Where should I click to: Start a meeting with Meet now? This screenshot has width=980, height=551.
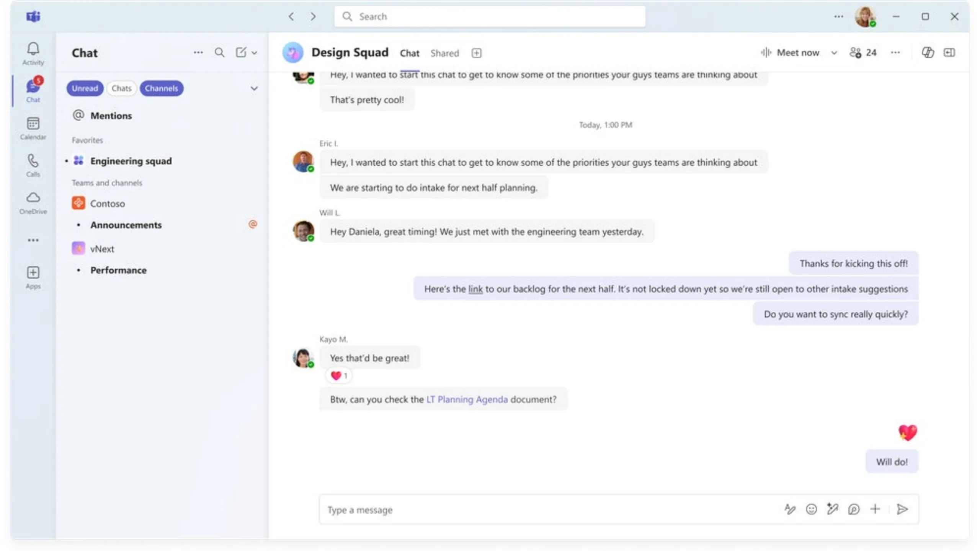pos(790,52)
